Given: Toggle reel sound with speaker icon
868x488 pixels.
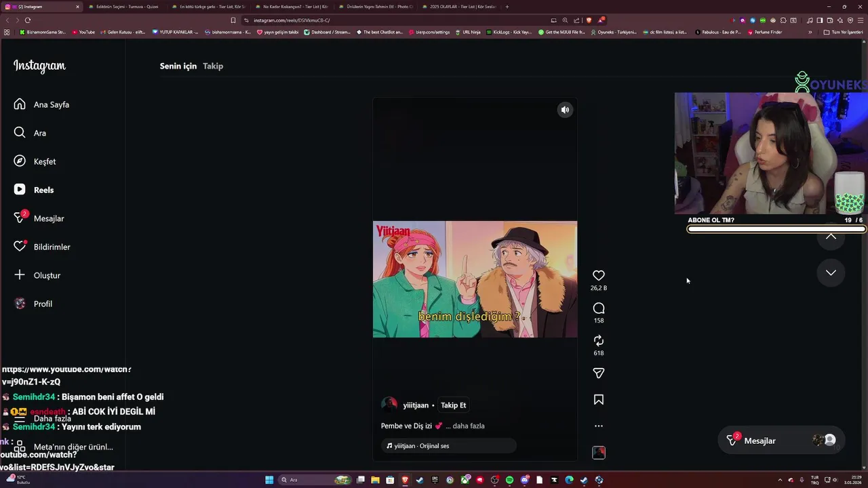Looking at the screenshot, I should pyautogui.click(x=565, y=110).
